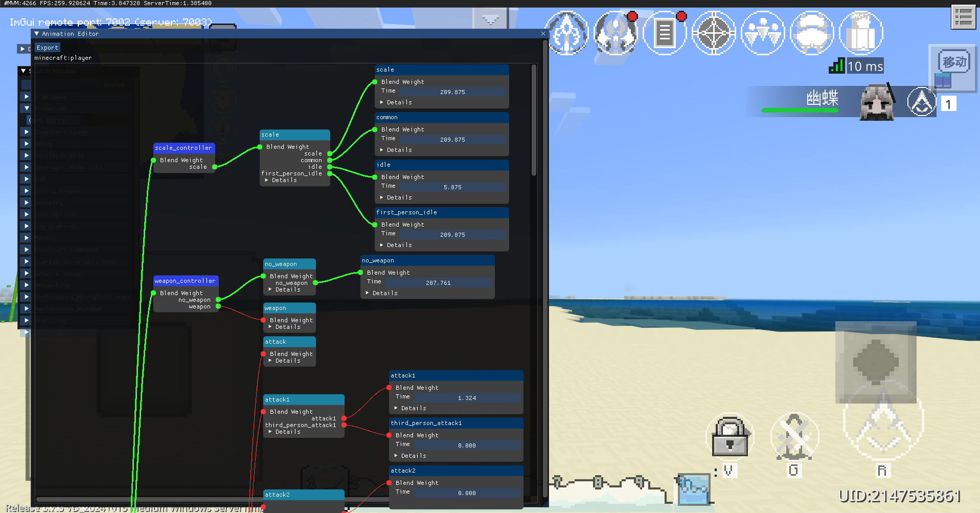Screen dimensions: 980x513
Task: Click the player avatar portrait beside 幽蝶
Action: [x=877, y=102]
